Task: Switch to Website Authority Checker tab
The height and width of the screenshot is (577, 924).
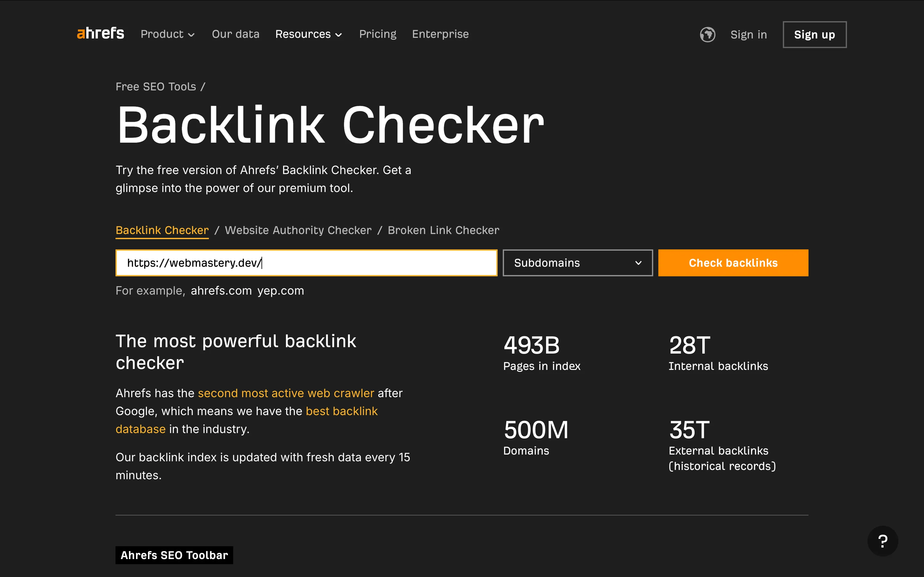Action: click(298, 230)
